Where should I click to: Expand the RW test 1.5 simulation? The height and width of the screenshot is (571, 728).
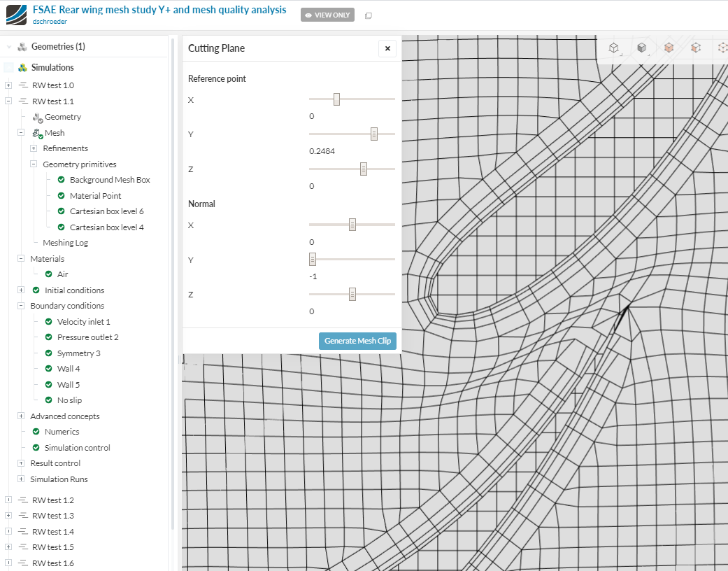pyautogui.click(x=8, y=547)
